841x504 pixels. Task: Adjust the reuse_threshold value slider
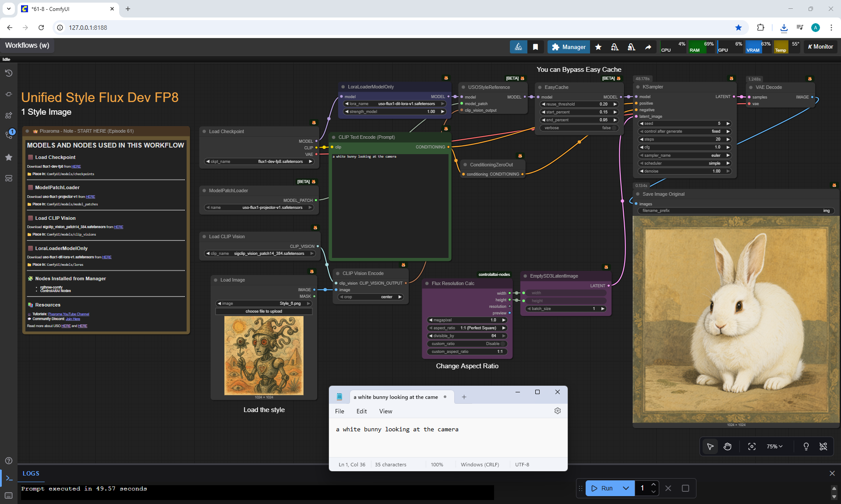tap(579, 104)
